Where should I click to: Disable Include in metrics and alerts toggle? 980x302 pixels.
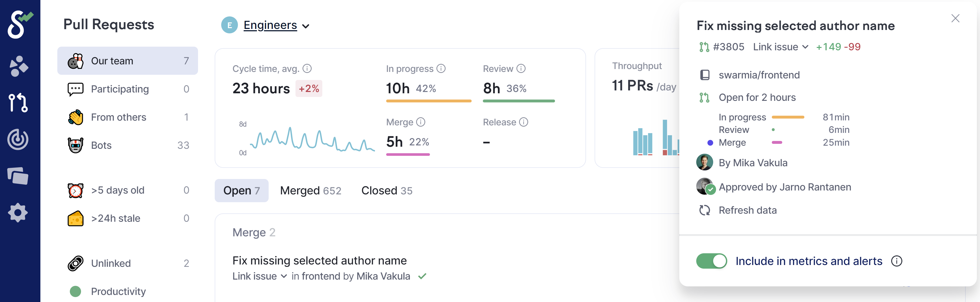[x=711, y=261]
